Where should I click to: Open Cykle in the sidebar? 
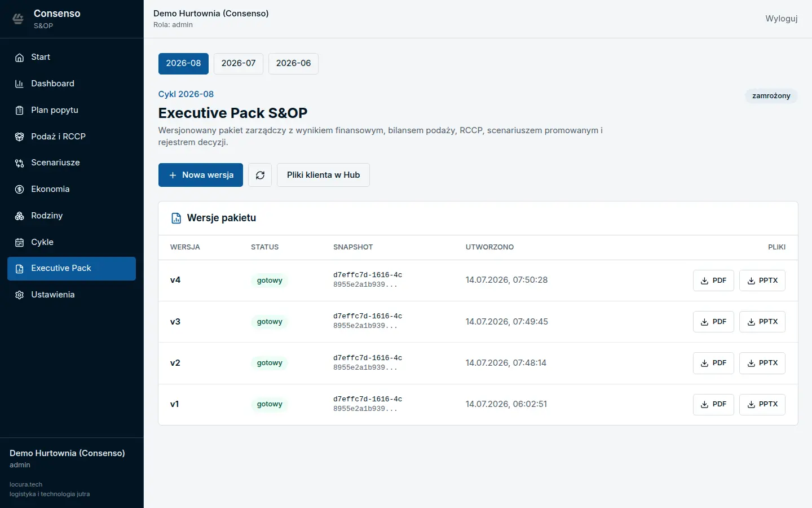(x=72, y=242)
